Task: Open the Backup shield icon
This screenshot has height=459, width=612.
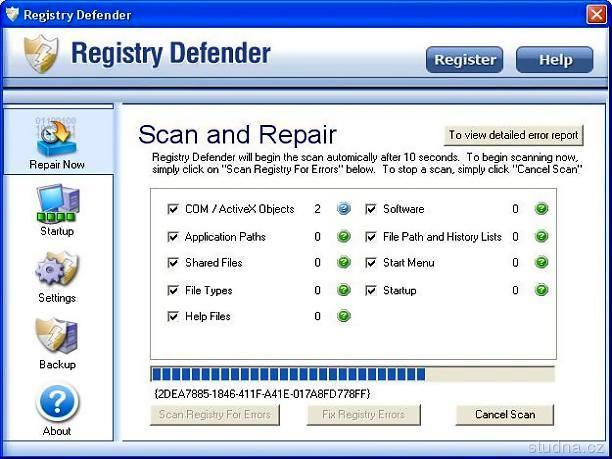Action: (57, 335)
